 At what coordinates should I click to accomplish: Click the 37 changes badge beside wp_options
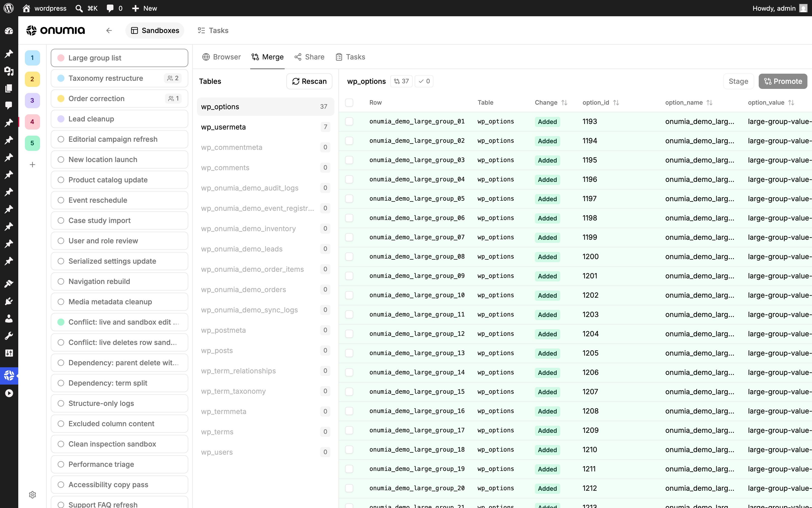pos(401,81)
